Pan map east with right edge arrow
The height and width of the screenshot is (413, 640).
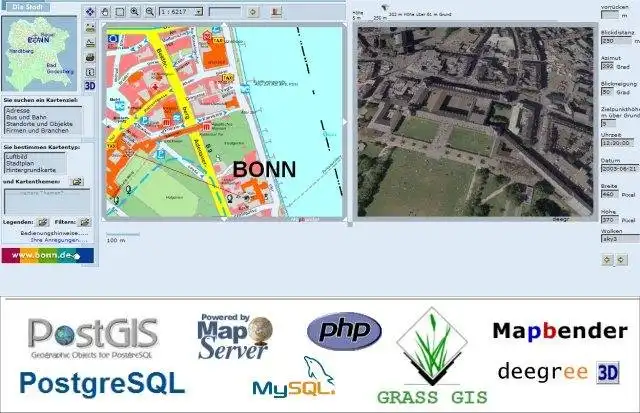[345, 122]
